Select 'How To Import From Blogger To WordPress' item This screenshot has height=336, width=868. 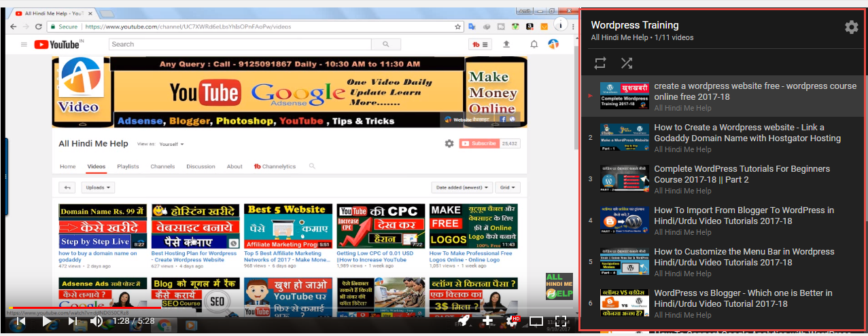[721, 221]
